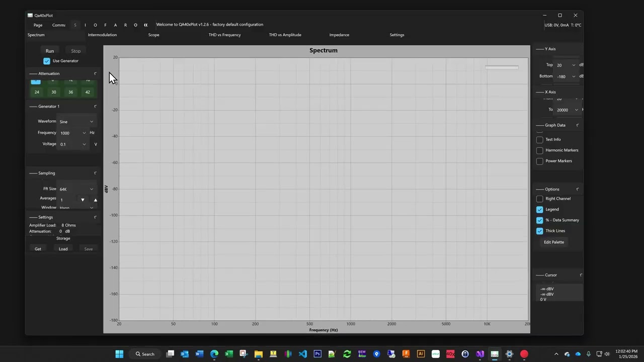
Task: Select 42 dB attenuation
Action: [x=88, y=92]
